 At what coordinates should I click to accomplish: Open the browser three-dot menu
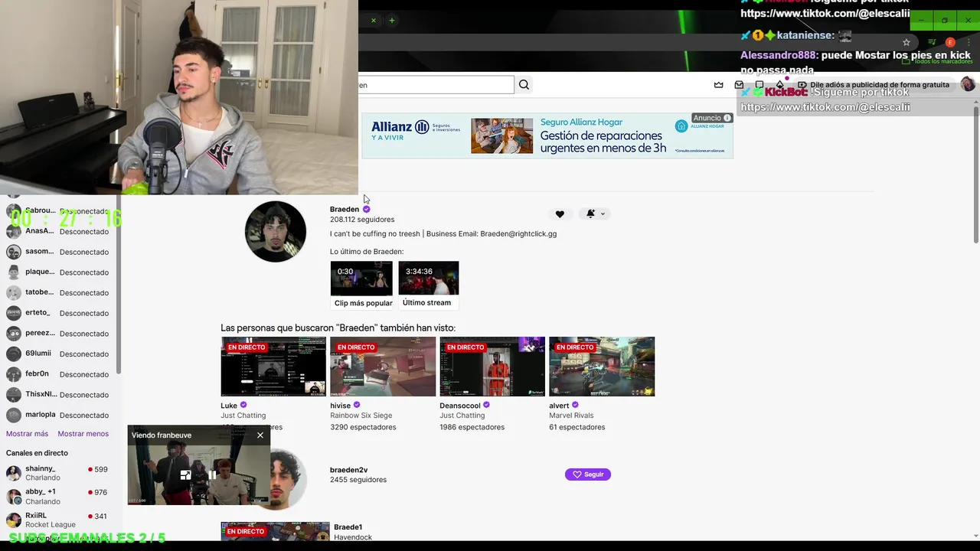pyautogui.click(x=969, y=42)
